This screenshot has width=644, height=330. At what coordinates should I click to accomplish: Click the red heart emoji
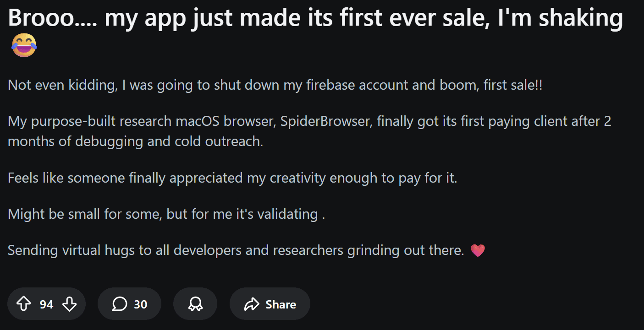pos(478,250)
